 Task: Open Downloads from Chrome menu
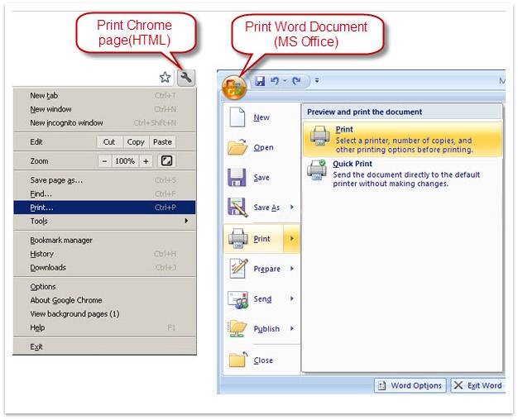pos(104,267)
